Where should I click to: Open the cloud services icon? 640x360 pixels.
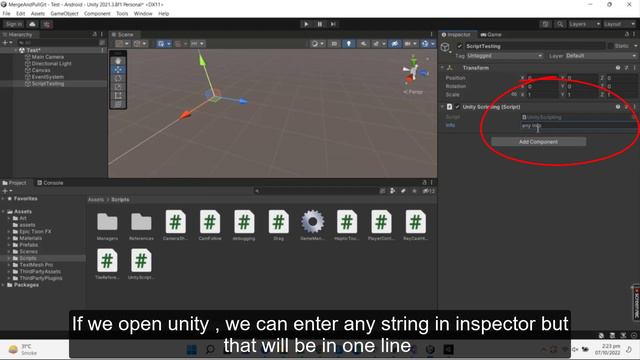click(x=32, y=24)
